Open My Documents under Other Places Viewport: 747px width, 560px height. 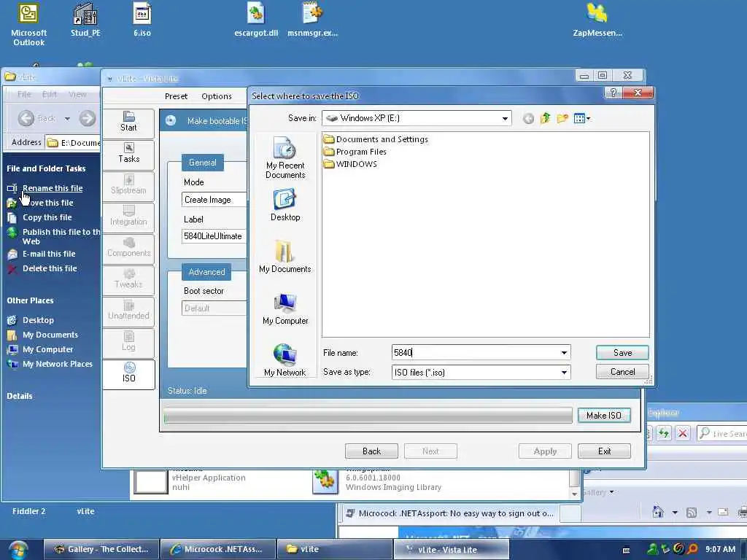(50, 335)
